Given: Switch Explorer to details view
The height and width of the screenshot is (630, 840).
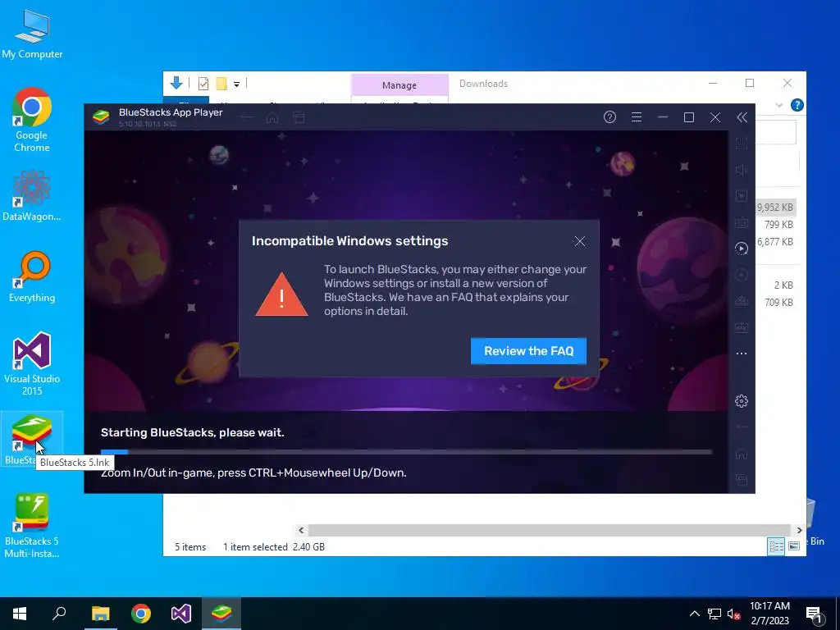Looking at the screenshot, I should coord(776,546).
